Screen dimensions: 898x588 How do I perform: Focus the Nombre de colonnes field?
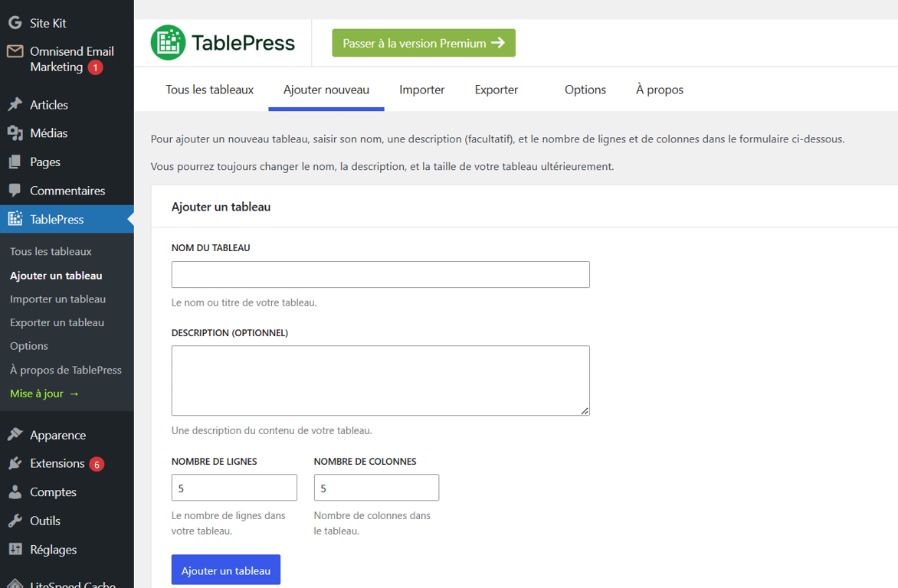pos(376,487)
